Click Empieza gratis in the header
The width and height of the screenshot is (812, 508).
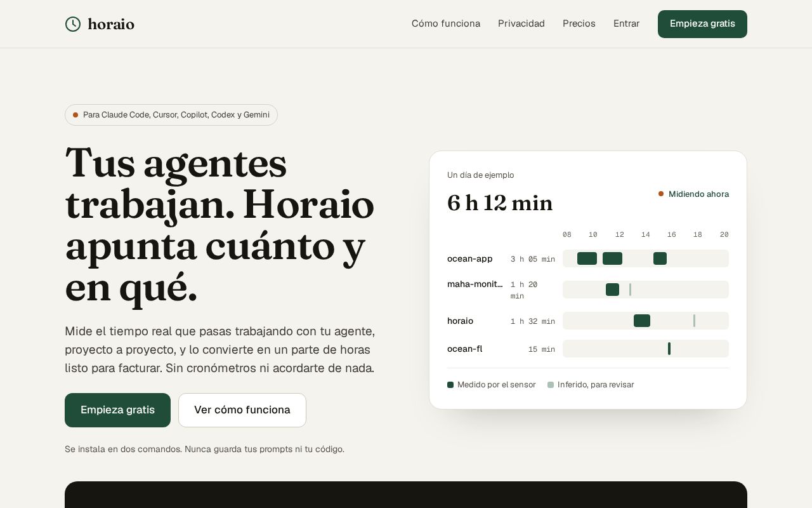click(x=702, y=24)
